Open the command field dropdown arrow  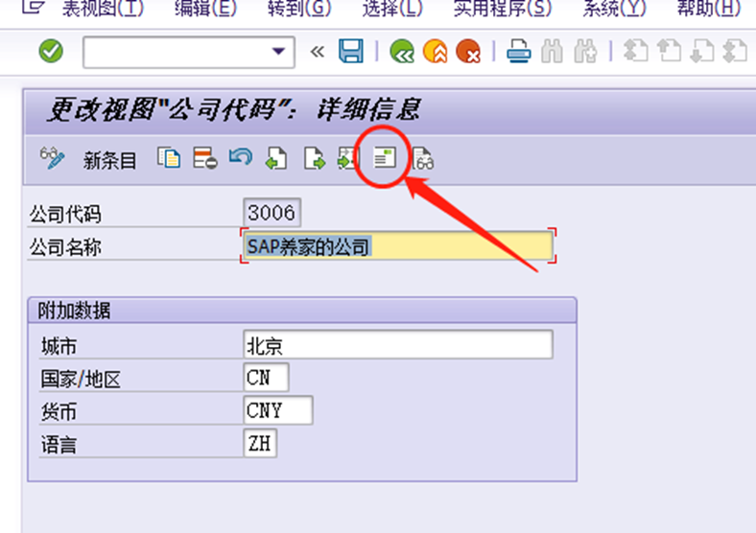(x=278, y=51)
